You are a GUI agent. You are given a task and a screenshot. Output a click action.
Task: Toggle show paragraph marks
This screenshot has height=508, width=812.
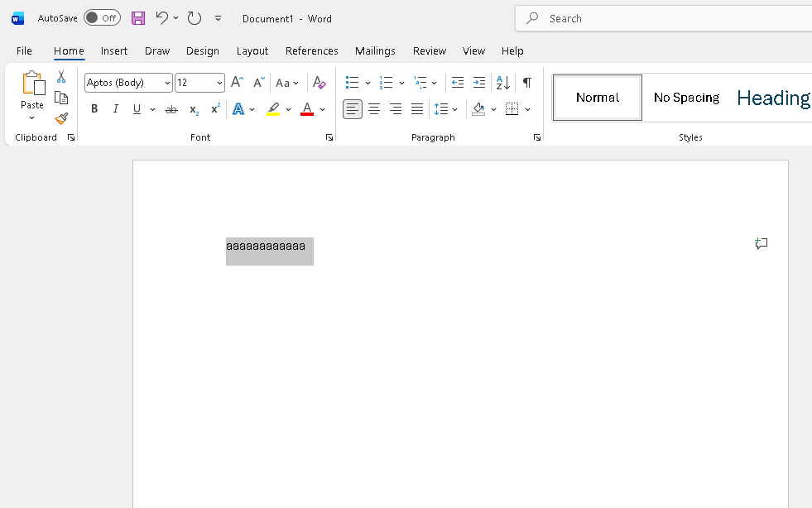[x=526, y=83]
